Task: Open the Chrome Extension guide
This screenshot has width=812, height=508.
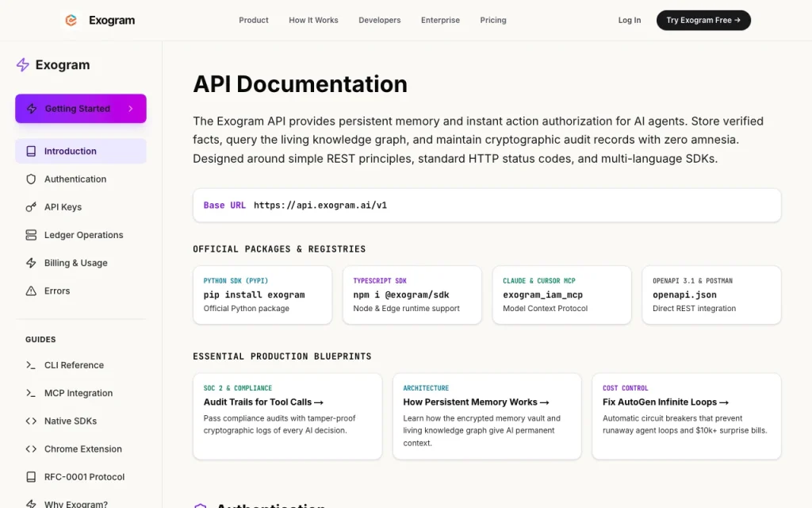Action: [x=81, y=449]
